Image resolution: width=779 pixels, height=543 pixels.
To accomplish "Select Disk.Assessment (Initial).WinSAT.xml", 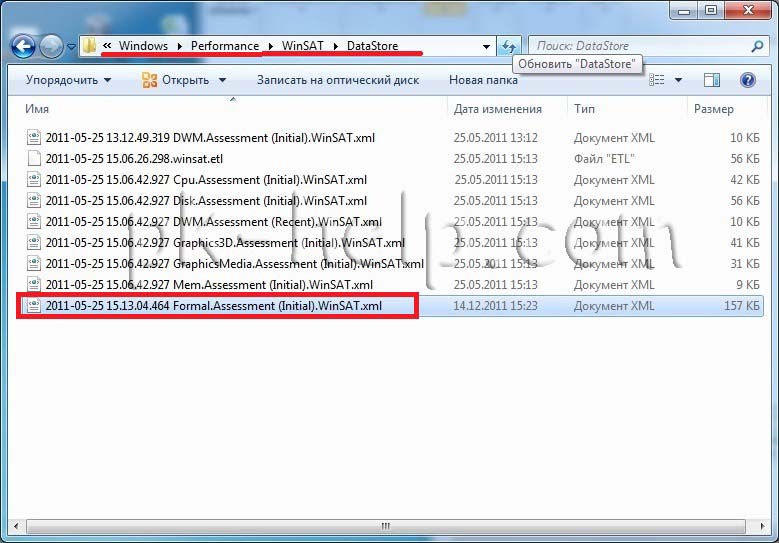I will click(206, 201).
